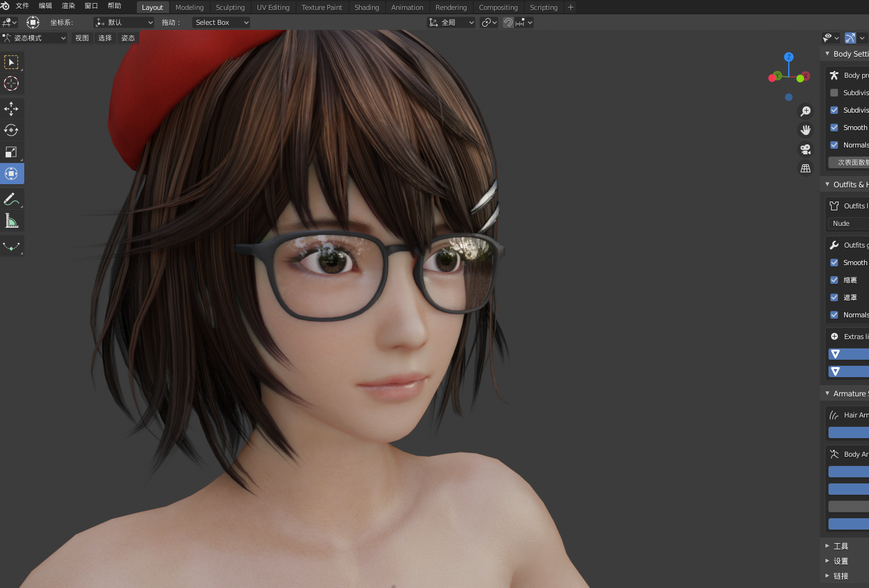This screenshot has height=588, width=869.
Task: Switch to the UV Editing workspace tab
Action: [273, 7]
